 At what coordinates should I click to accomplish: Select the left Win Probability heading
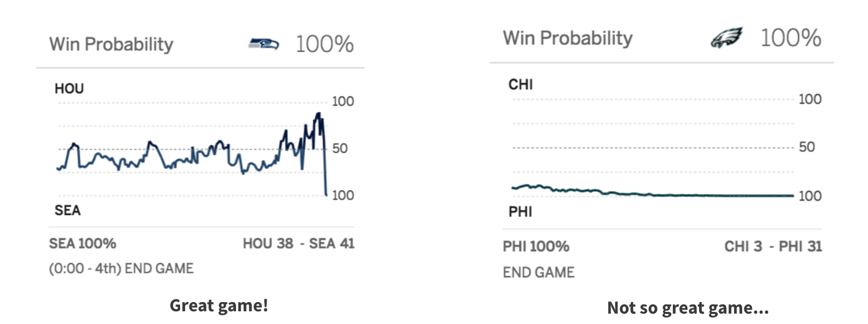coord(111,44)
